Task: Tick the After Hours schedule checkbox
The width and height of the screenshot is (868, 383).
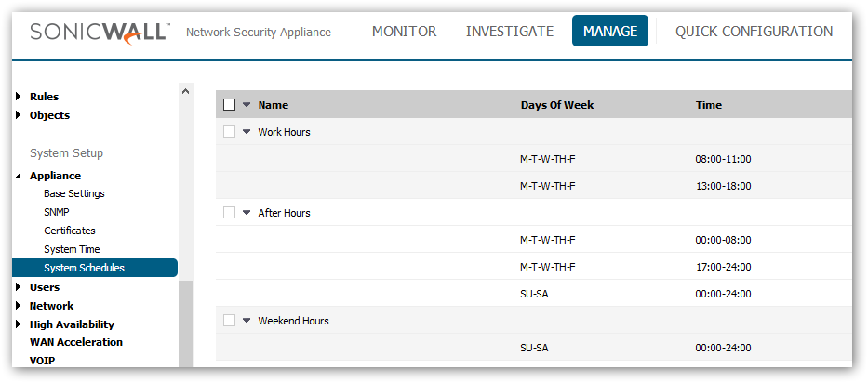Action: [x=229, y=213]
